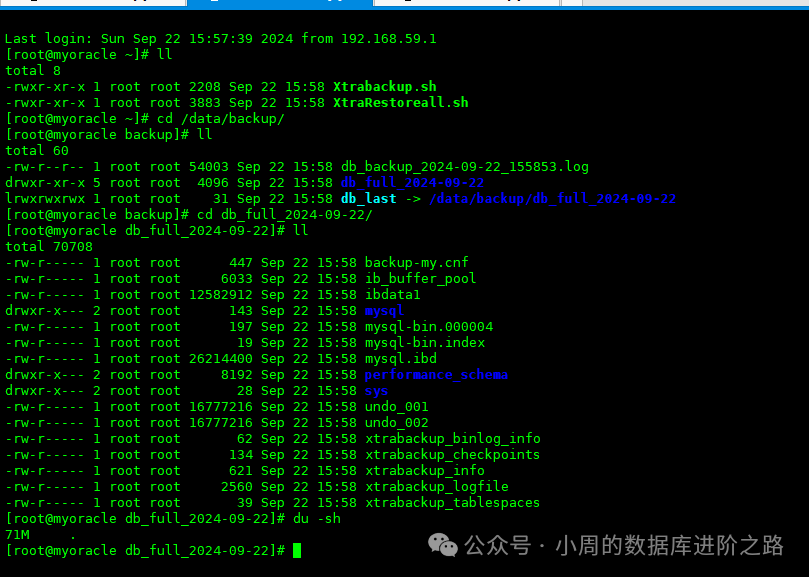The image size is (809, 577).
Task: Select the db_last symlink name
Action: pyautogui.click(x=369, y=199)
